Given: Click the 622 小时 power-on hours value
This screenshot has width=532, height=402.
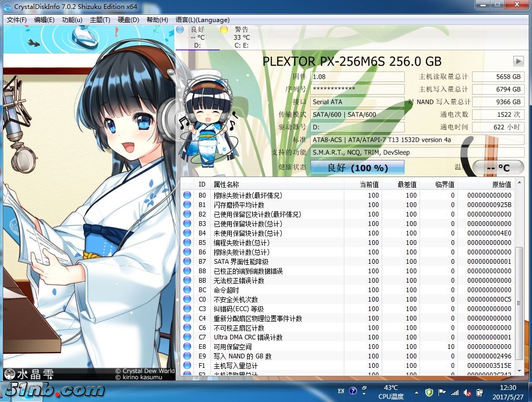Looking at the screenshot, I should pos(498,127).
